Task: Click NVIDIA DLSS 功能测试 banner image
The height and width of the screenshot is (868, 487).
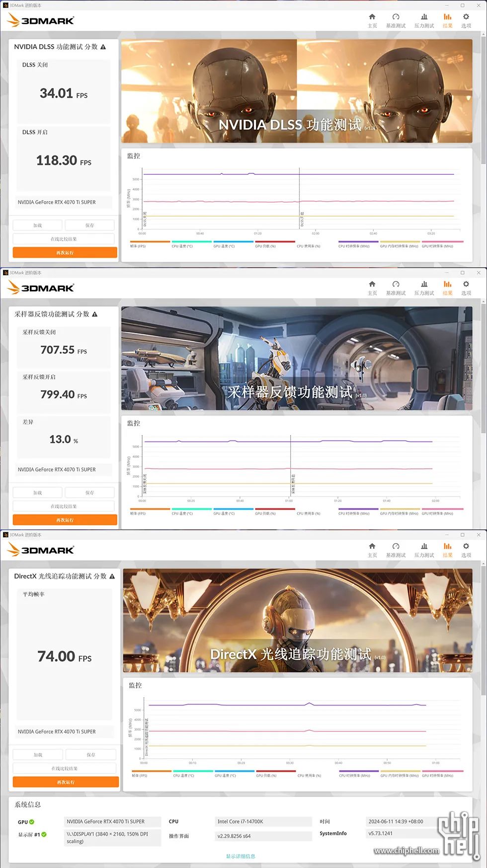Action: pos(297,91)
